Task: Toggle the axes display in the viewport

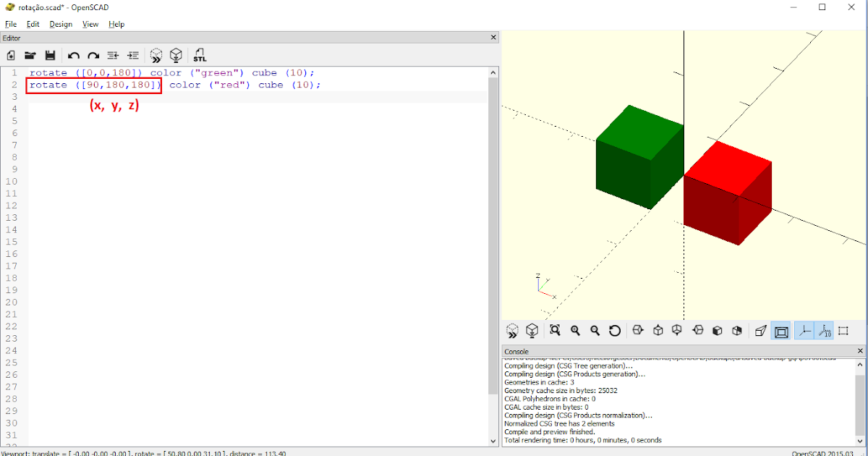Action: point(805,330)
